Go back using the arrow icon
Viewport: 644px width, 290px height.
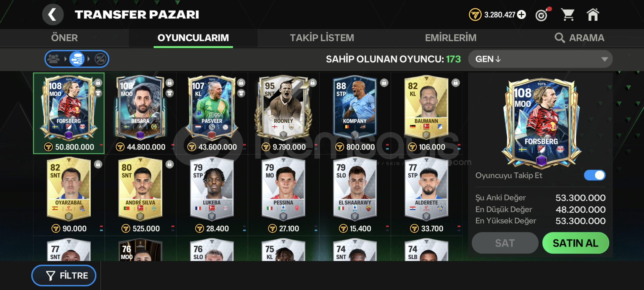(53, 15)
